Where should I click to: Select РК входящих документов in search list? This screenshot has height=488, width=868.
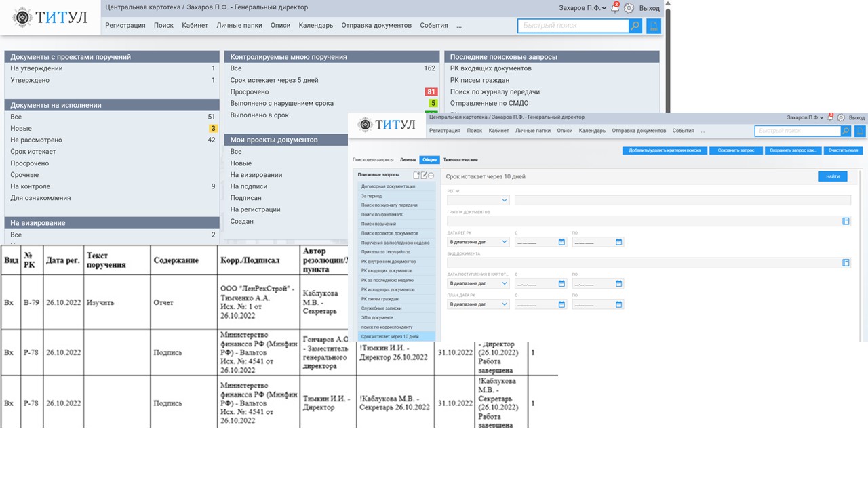388,270
